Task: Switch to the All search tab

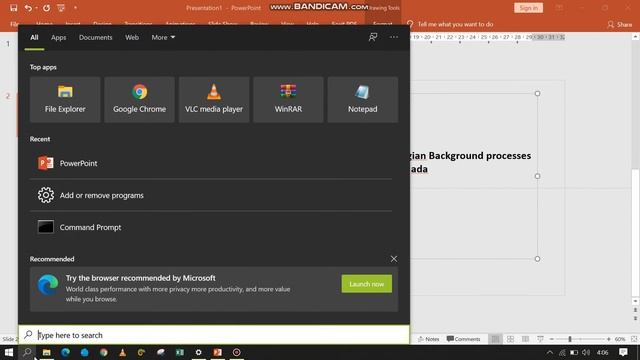Action: (34, 37)
